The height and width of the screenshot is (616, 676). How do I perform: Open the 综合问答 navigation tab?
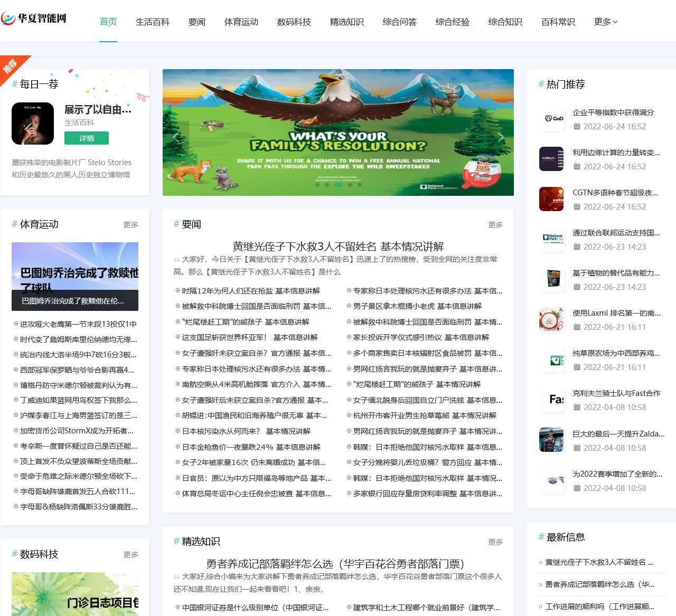(x=400, y=22)
